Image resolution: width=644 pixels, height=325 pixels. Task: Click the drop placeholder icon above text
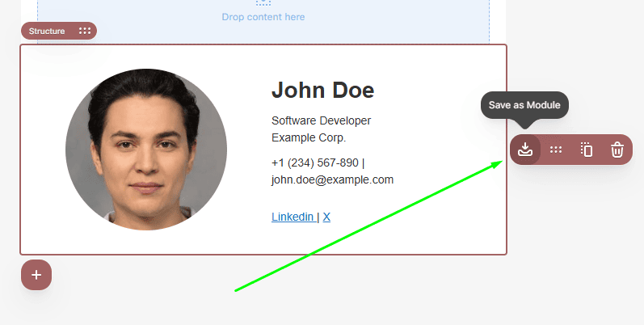pos(263,2)
